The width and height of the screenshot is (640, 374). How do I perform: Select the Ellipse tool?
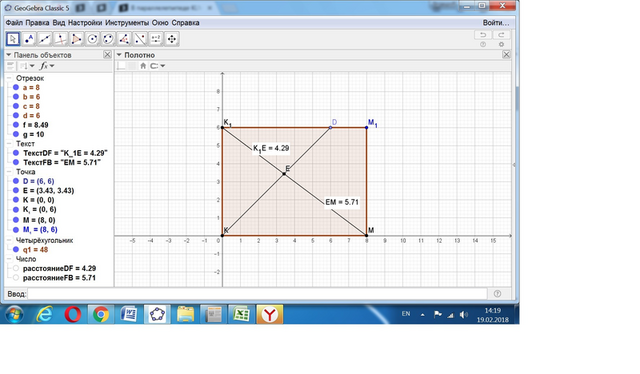tap(109, 39)
